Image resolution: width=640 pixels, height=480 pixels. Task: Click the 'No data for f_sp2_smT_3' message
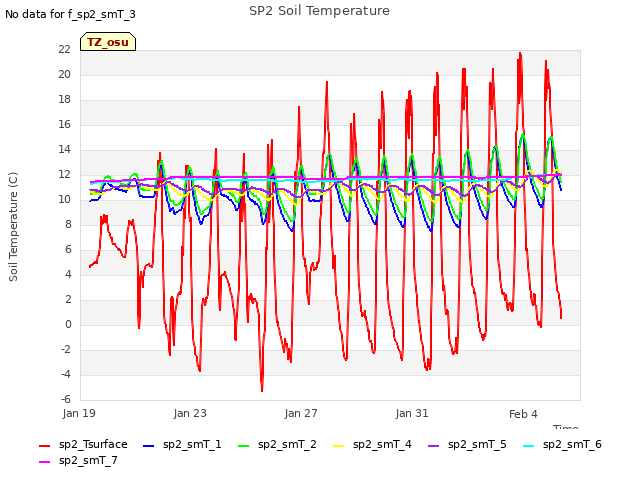point(70,14)
